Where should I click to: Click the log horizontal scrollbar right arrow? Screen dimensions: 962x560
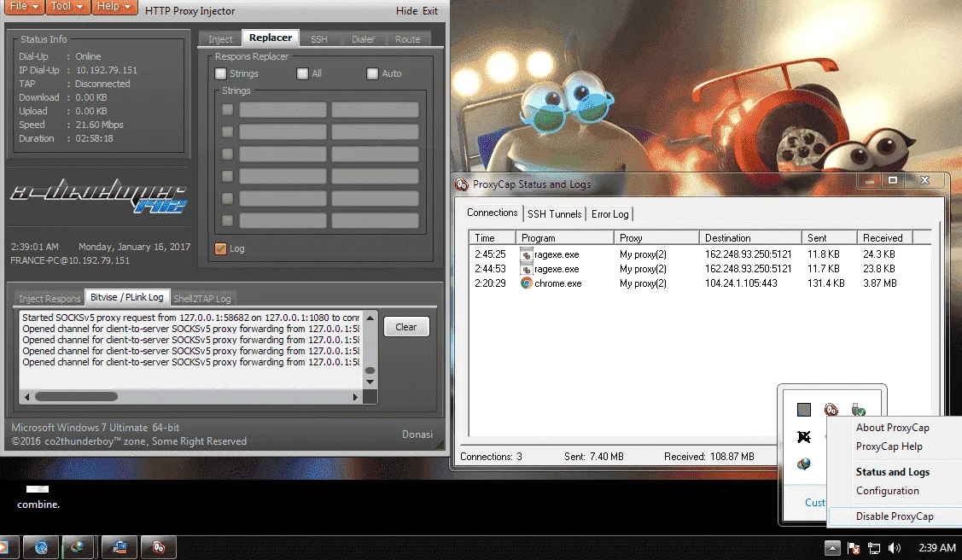pos(355,397)
